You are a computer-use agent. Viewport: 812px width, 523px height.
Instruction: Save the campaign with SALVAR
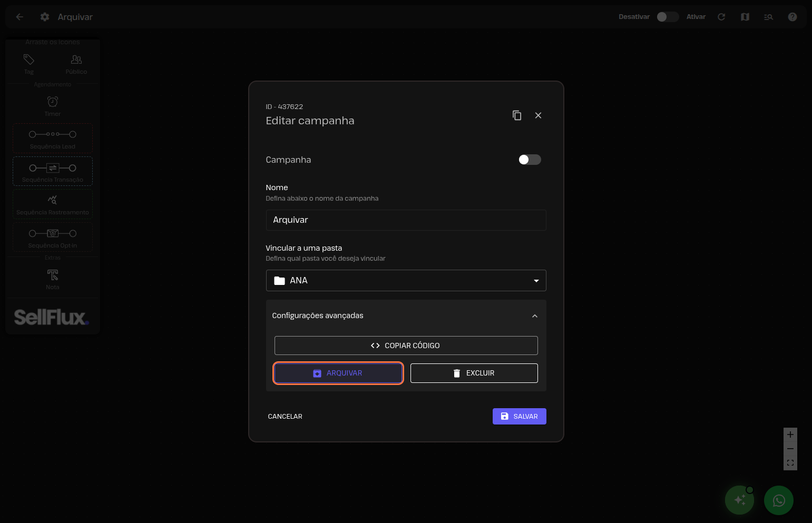(x=519, y=417)
